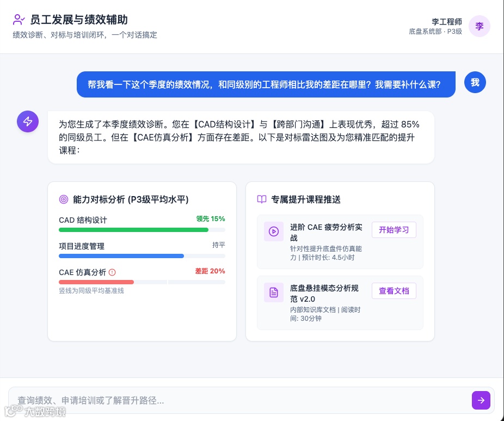The height and width of the screenshot is (421, 504).
Task: Click the 查看文档 button
Action: (394, 291)
